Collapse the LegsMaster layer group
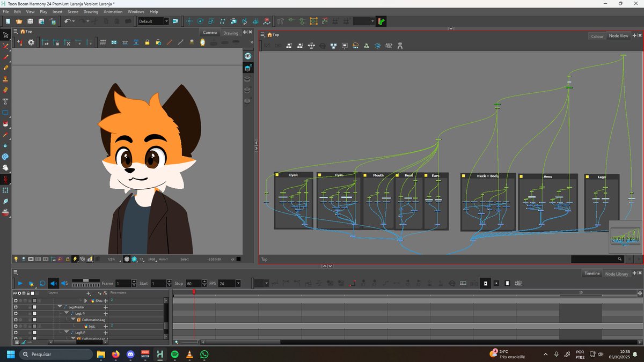 point(60,307)
